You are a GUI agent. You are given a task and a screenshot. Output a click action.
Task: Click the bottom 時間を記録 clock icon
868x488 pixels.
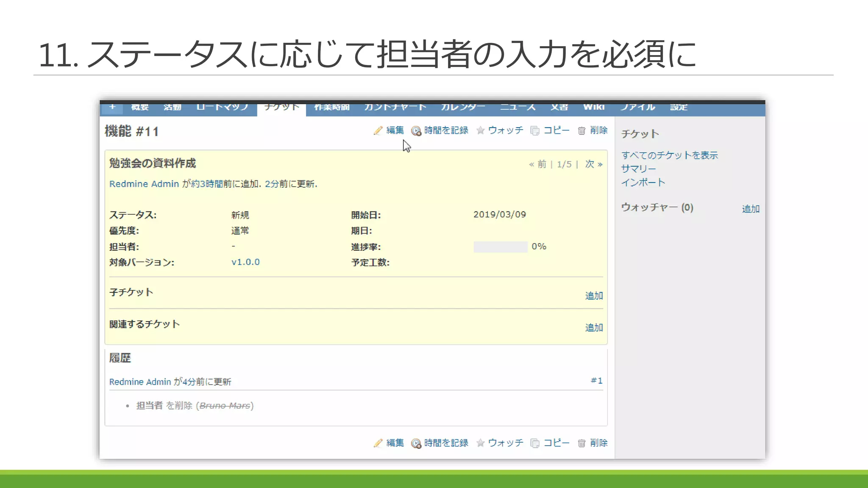click(x=416, y=444)
